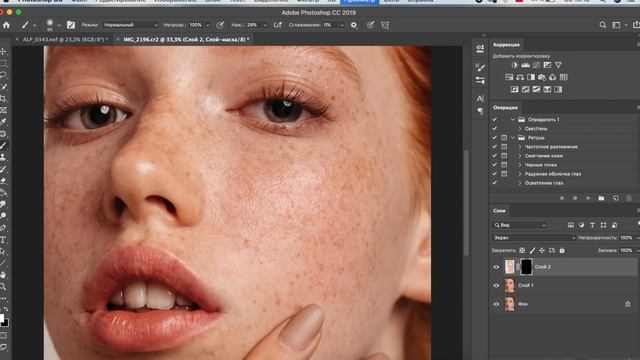The height and width of the screenshot is (360, 640).
Task: Open the brush mode Нормальный dropdown
Action: coord(130,25)
